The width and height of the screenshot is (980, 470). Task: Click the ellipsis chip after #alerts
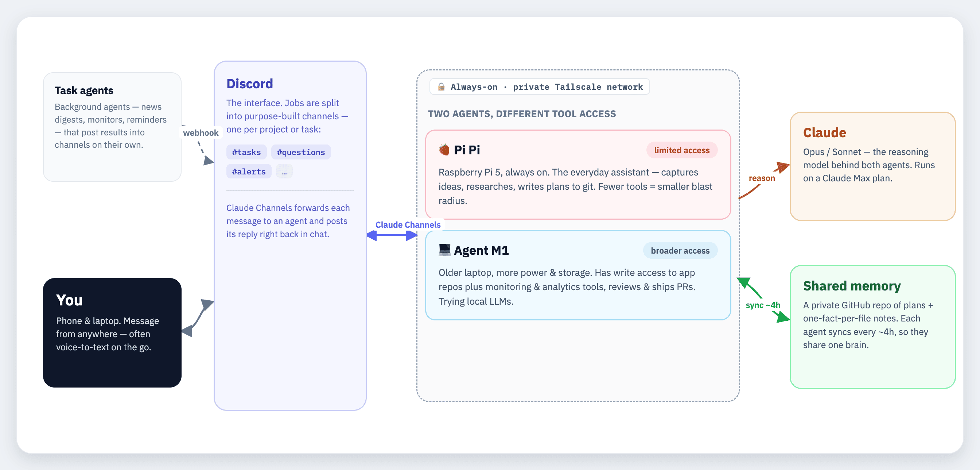click(x=284, y=172)
